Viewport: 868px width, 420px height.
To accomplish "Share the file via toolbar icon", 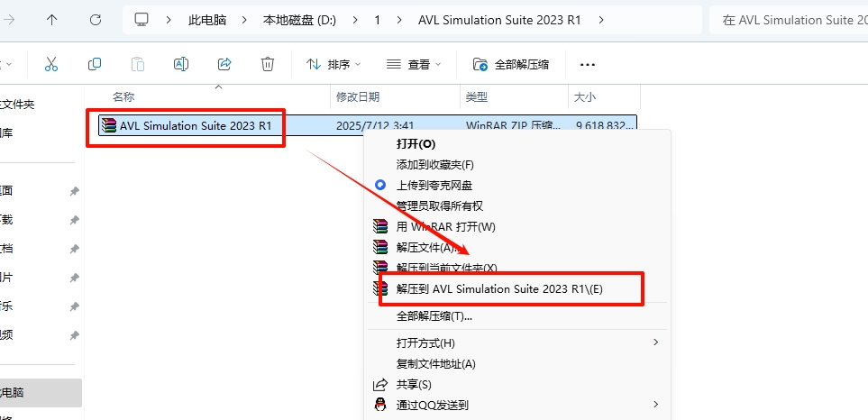I will pos(224,64).
